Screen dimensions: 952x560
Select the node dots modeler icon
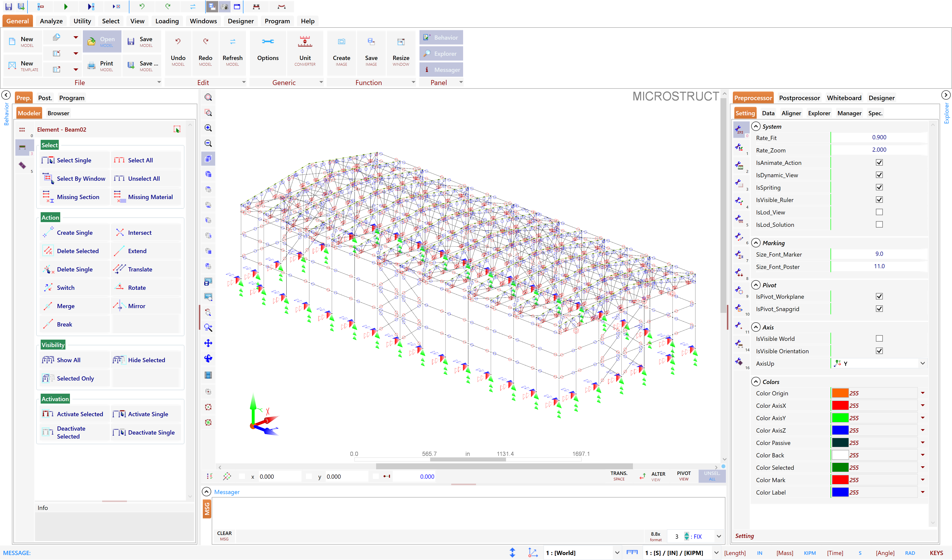pyautogui.click(x=22, y=130)
